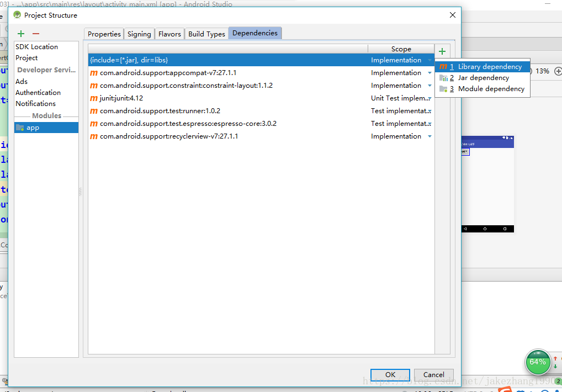Select recyclerview-v7:27.1.1 dependency row
Image resolution: width=562 pixels, height=392 pixels.
coord(261,136)
